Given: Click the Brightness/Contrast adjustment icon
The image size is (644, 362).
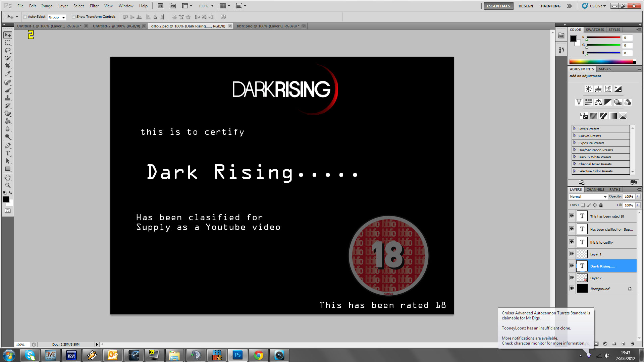Looking at the screenshot, I should click(589, 89).
